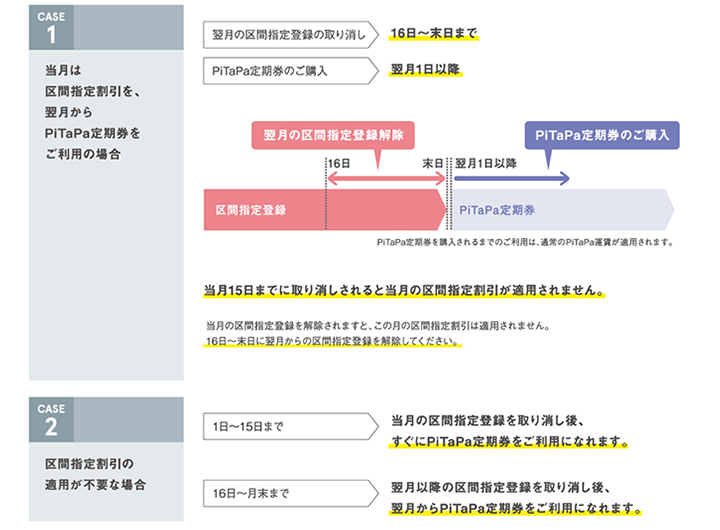Click the highlighted text '翌月1日以降'

point(425,69)
